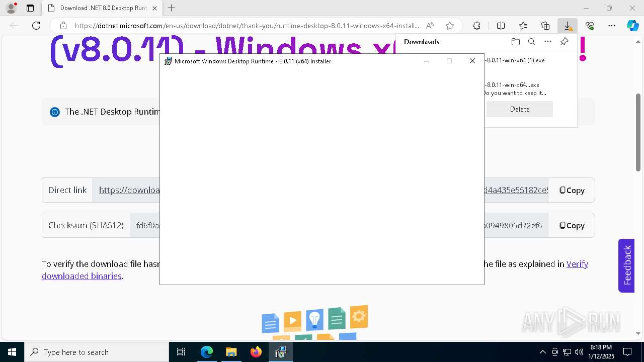Open the tab actions menu icon
This screenshot has width=644, height=362.
click(x=30, y=8)
